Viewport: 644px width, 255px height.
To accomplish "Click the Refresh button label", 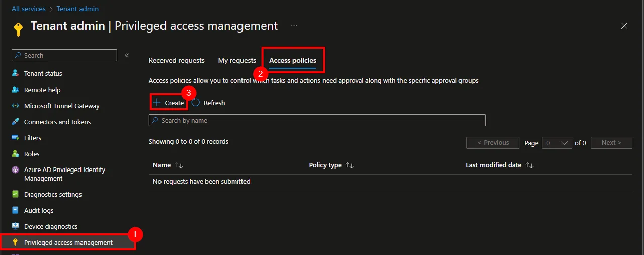I will [214, 103].
